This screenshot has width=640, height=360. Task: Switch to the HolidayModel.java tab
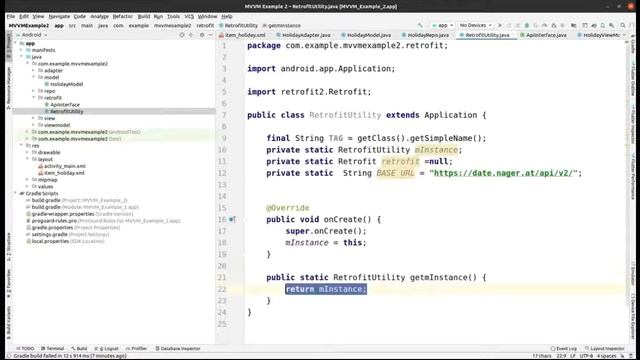pos(366,35)
